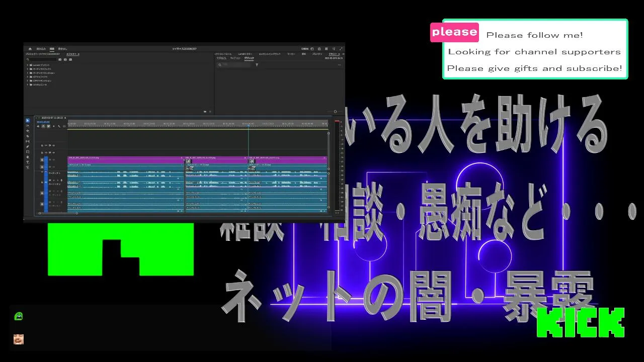
Task: Click the timeline timecode display
Action: click(43, 122)
